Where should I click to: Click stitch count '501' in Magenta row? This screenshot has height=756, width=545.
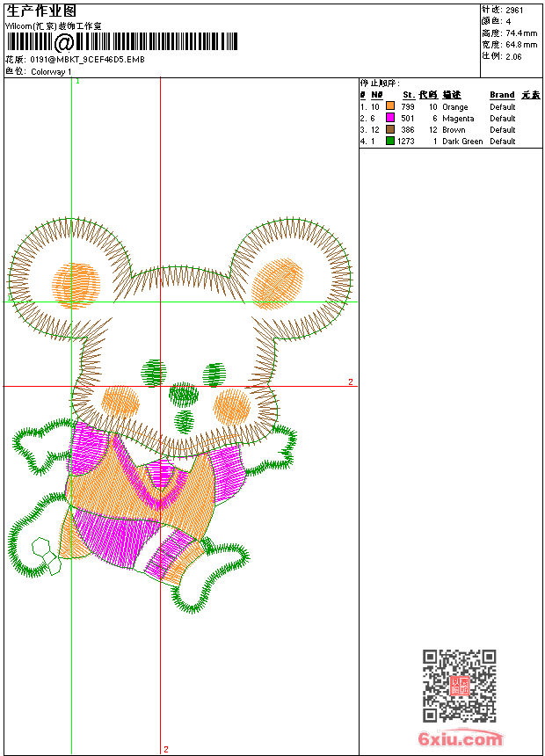408,118
